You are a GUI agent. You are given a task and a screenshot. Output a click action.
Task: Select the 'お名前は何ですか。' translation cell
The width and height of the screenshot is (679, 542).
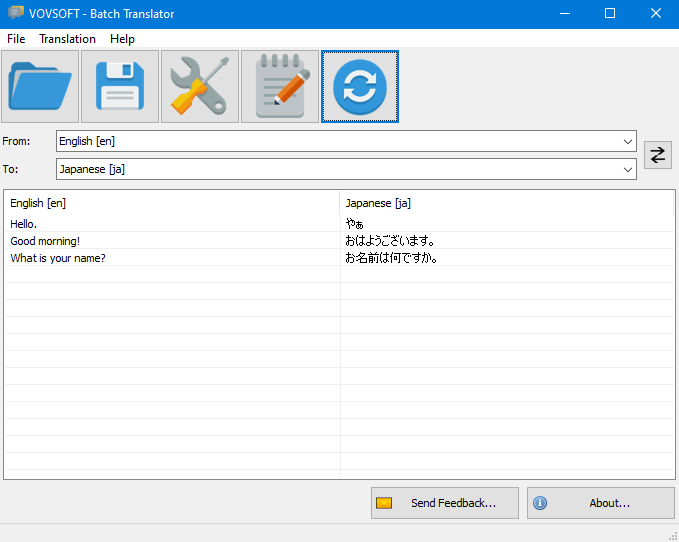coord(508,258)
